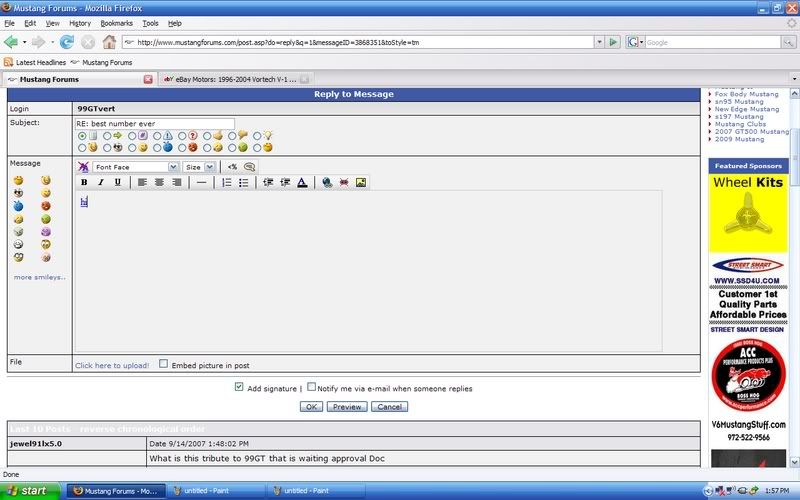Click the code tag icon near Size

point(233,167)
